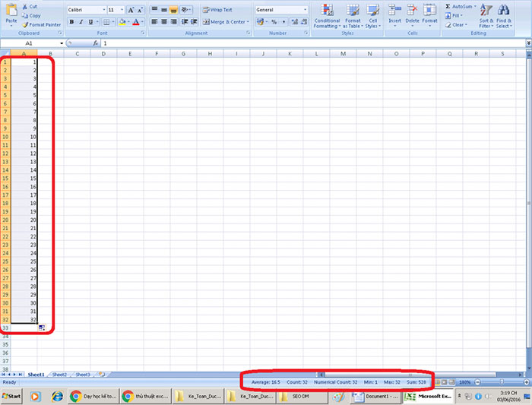Shrink the font size with the small A

click(140, 10)
